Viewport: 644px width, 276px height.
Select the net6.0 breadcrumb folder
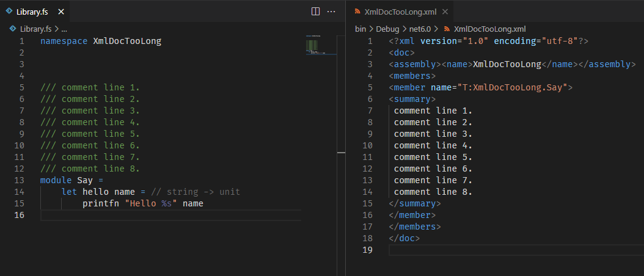[x=420, y=29]
